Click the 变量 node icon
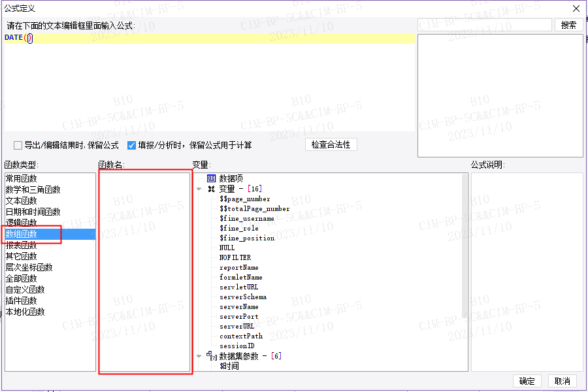Screen dimensions: 588x392 click(211, 189)
